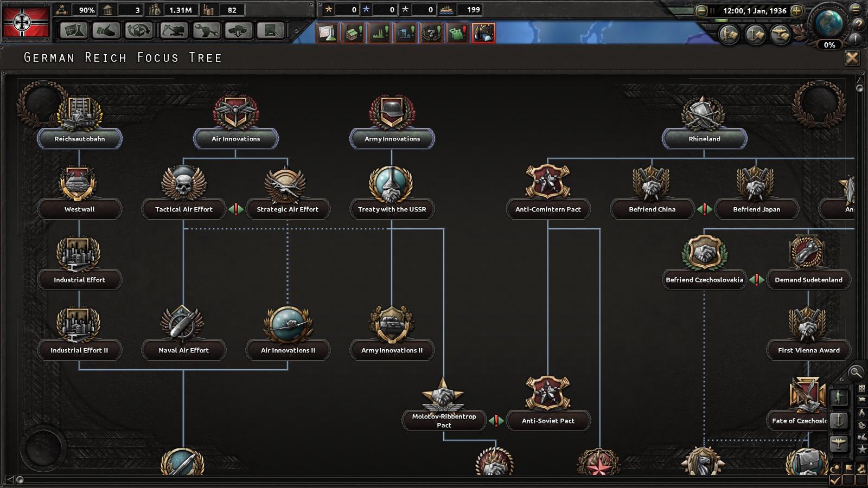This screenshot has height=488, width=868.
Task: Toggle the game pause indicator
Action: point(712,10)
